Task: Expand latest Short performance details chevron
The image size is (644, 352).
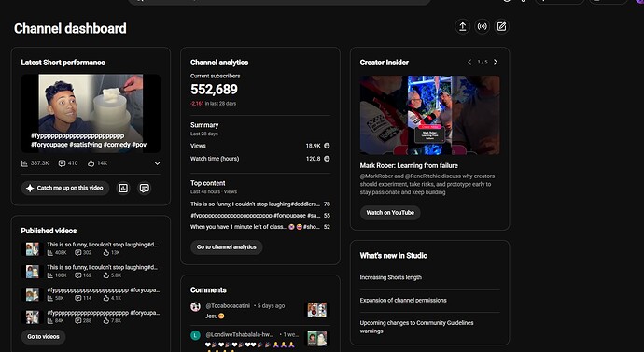Action: (x=157, y=163)
